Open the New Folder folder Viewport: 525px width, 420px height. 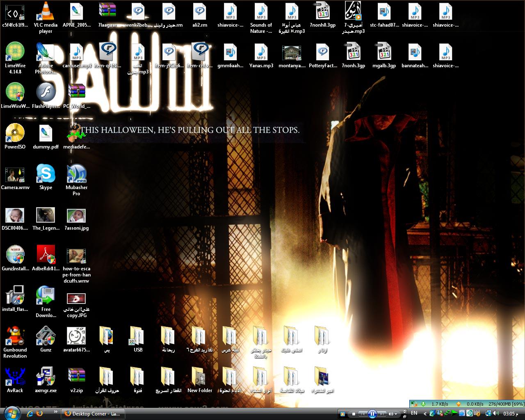[199, 380]
